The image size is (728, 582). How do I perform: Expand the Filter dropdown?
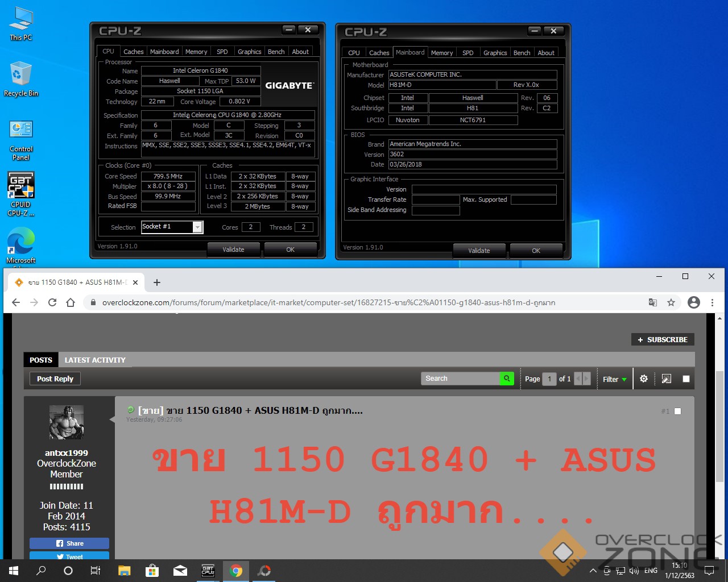[614, 379]
